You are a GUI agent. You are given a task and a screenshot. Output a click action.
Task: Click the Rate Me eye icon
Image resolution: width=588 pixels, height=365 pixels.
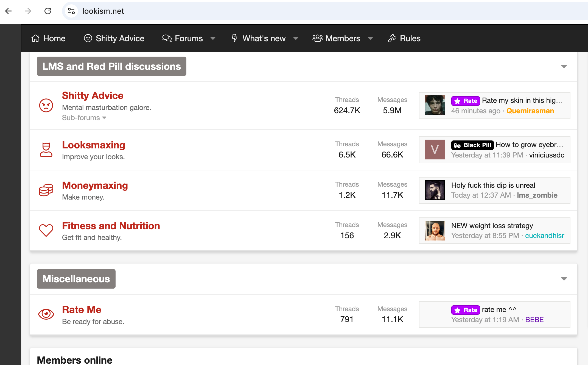tap(46, 314)
